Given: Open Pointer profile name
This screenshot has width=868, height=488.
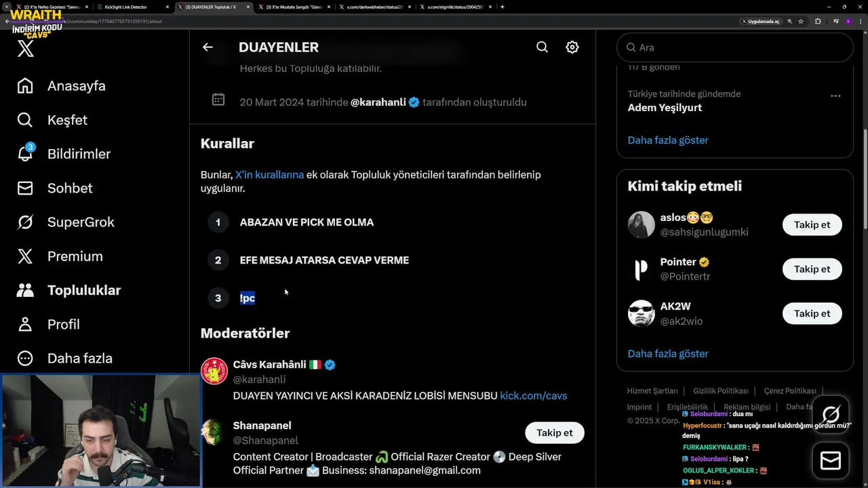Looking at the screenshot, I should click(x=678, y=262).
